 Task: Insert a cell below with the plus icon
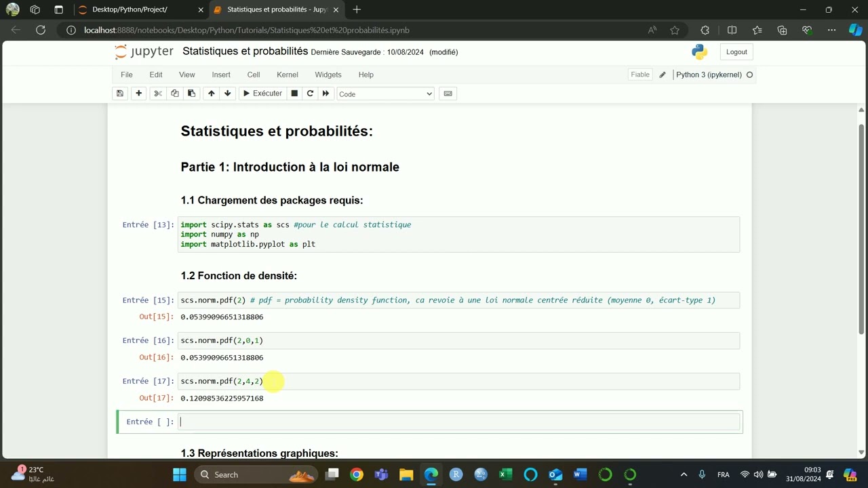tap(139, 94)
